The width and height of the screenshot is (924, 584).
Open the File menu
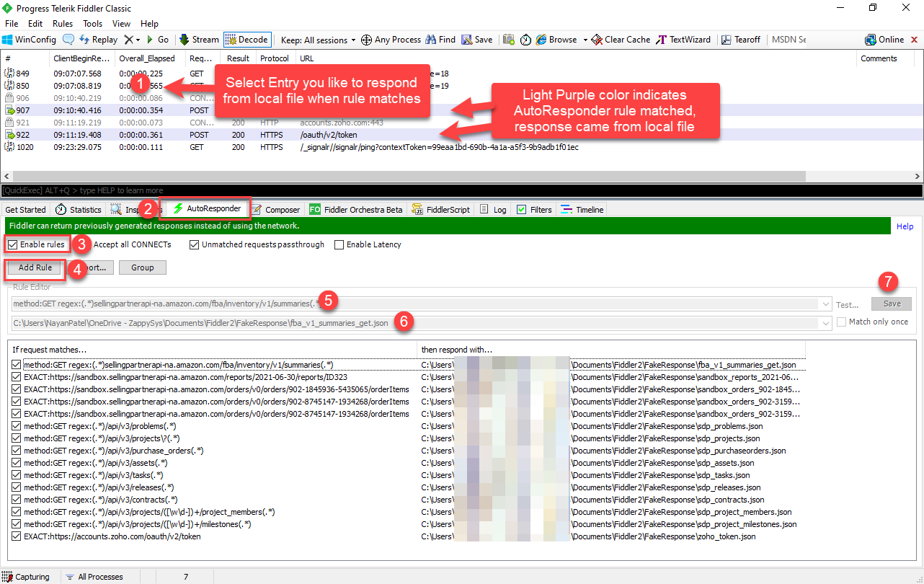coord(12,24)
